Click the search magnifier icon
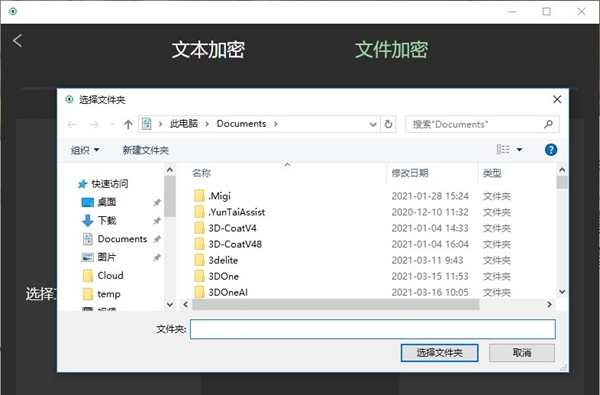The width and height of the screenshot is (600, 395). coord(548,124)
